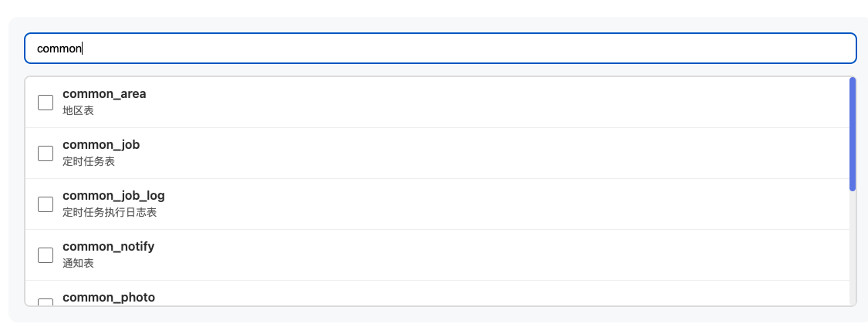Screen dimensions: 868x327
Task: Tick the common_area checkbox
Action: (46, 103)
